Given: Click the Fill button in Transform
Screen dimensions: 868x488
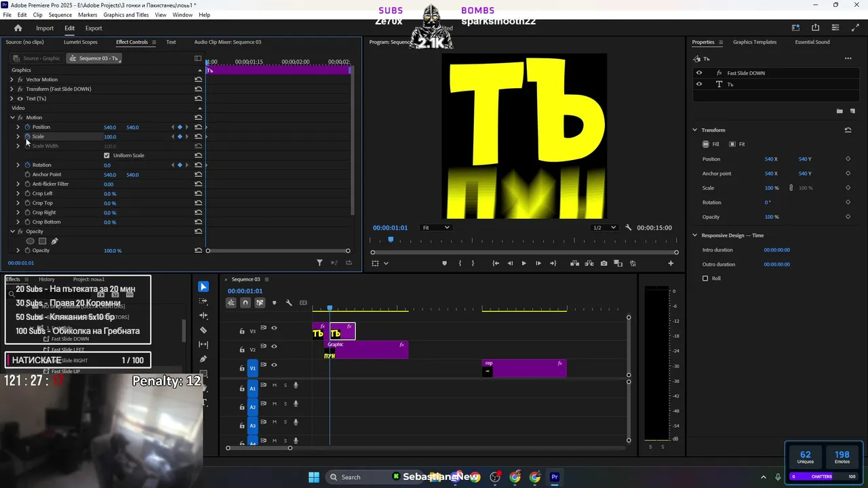Looking at the screenshot, I should [710, 144].
